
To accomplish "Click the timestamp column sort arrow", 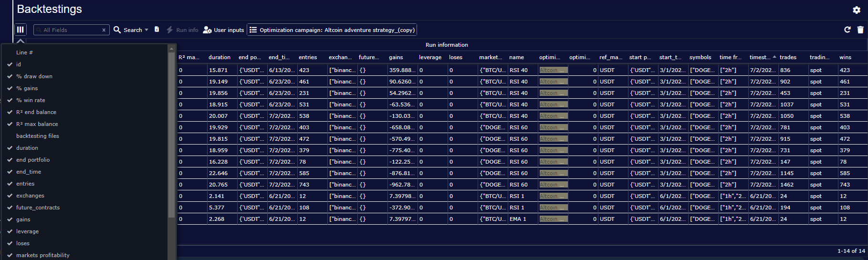I will click(774, 57).
